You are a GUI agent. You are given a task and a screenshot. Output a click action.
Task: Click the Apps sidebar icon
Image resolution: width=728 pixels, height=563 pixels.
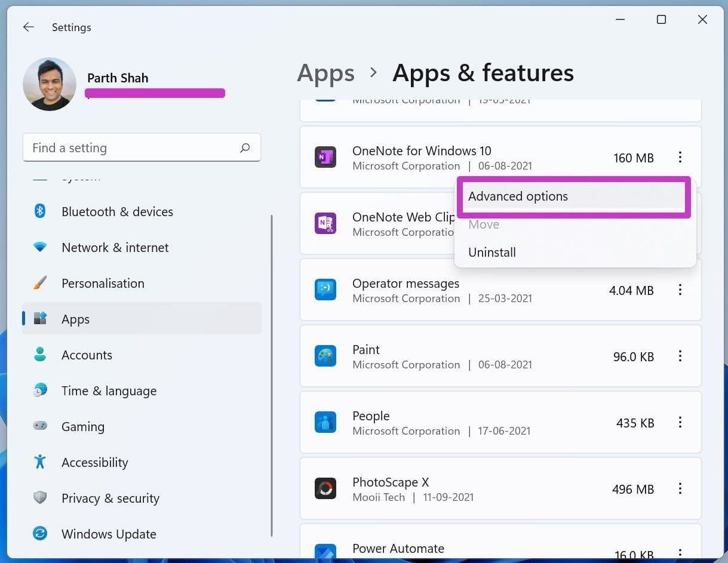(x=40, y=318)
